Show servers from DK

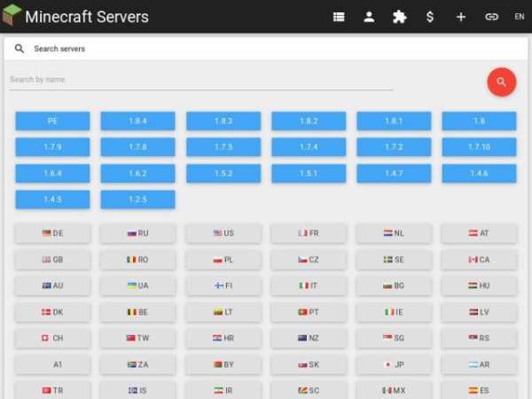point(52,312)
